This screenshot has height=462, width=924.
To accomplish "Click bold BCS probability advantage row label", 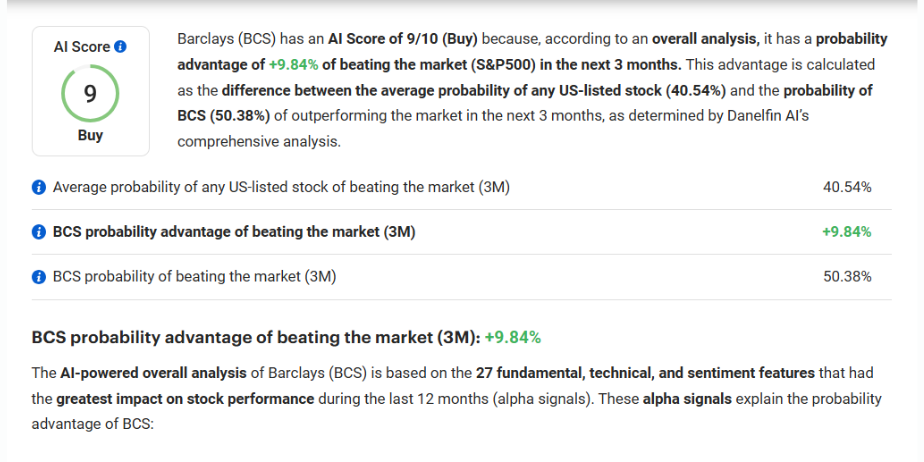I will (234, 232).
